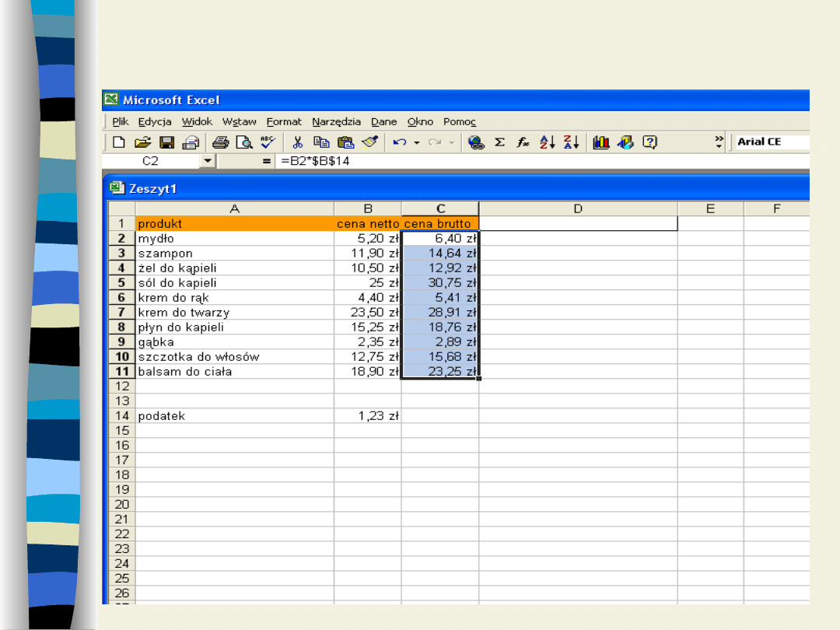Open the Narzędzia menu

336,122
